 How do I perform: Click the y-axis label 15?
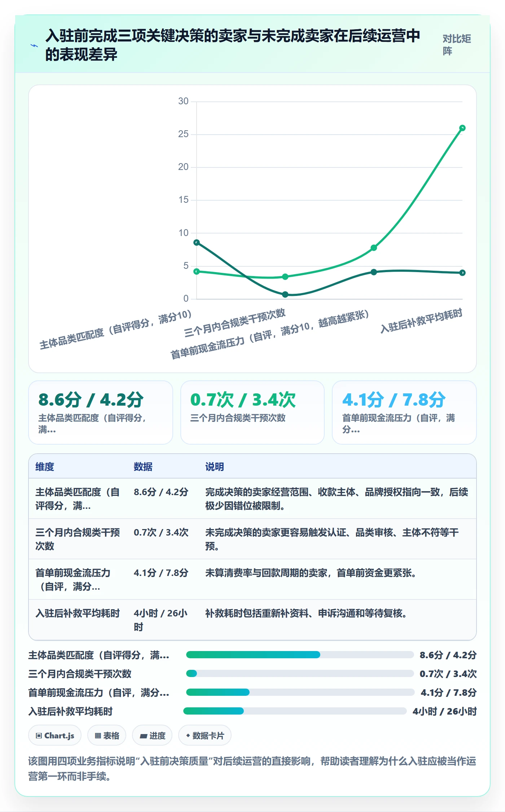click(x=183, y=200)
